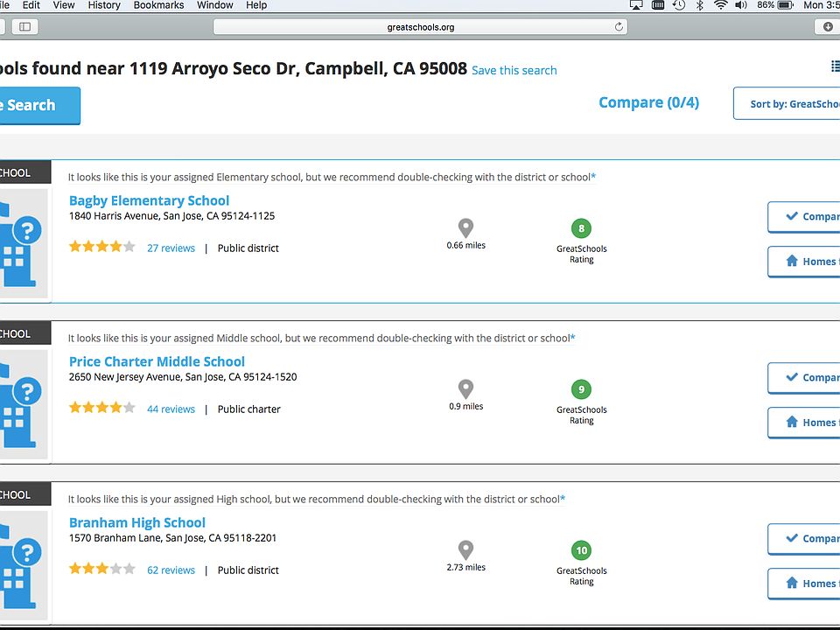Open the Edit menu
Viewport: 840px width, 630px height.
tap(31, 5)
